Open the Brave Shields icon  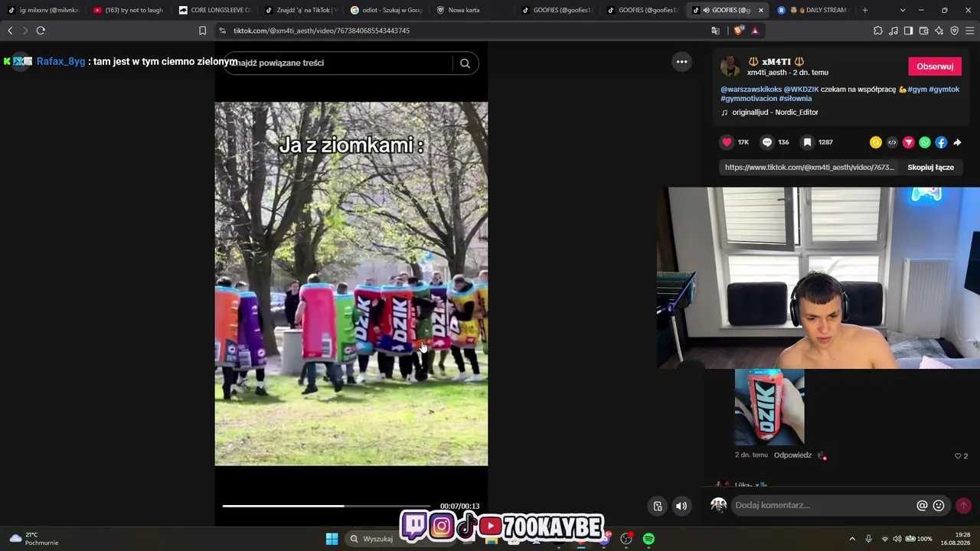738,31
